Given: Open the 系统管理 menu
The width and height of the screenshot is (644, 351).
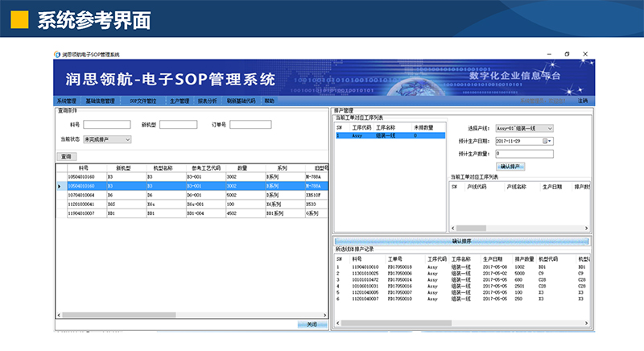Looking at the screenshot, I should pos(67,101).
